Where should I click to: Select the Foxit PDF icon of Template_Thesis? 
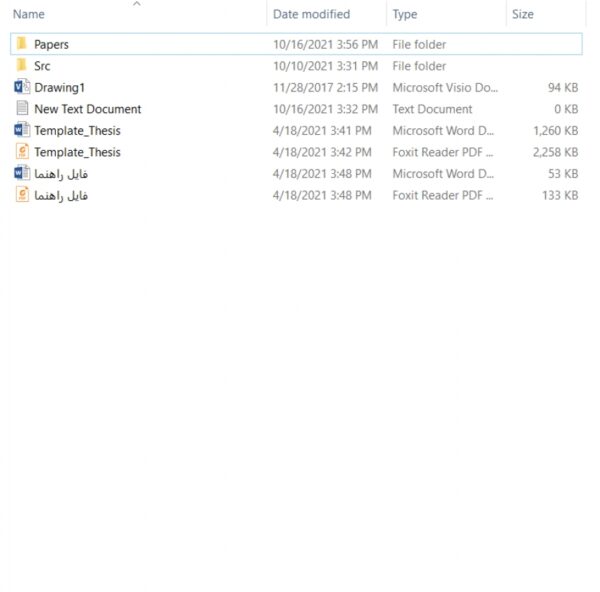click(22, 152)
